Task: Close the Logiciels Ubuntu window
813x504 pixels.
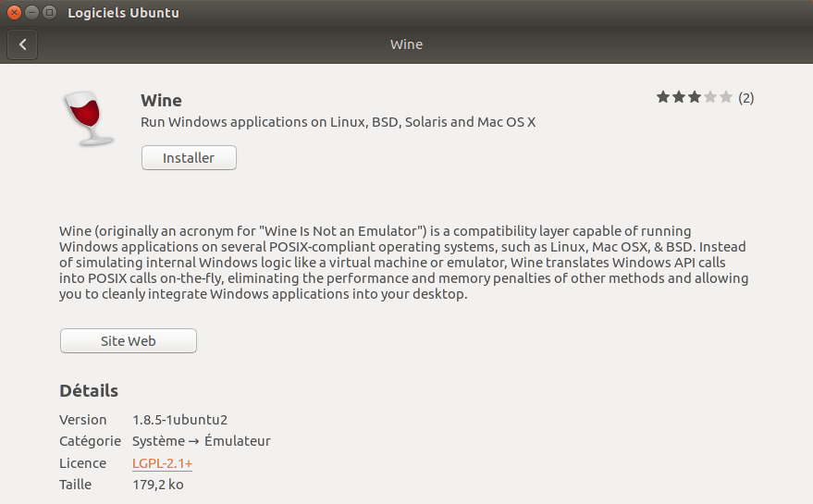Action: (x=15, y=12)
